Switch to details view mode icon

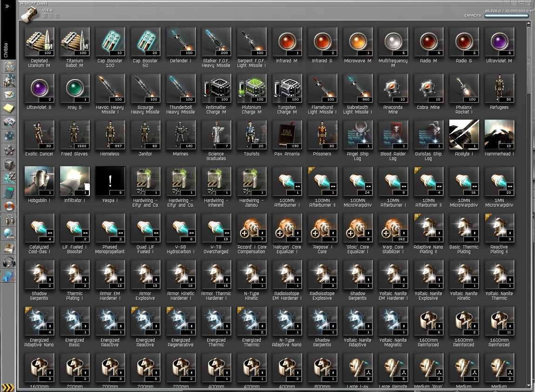point(51,16)
